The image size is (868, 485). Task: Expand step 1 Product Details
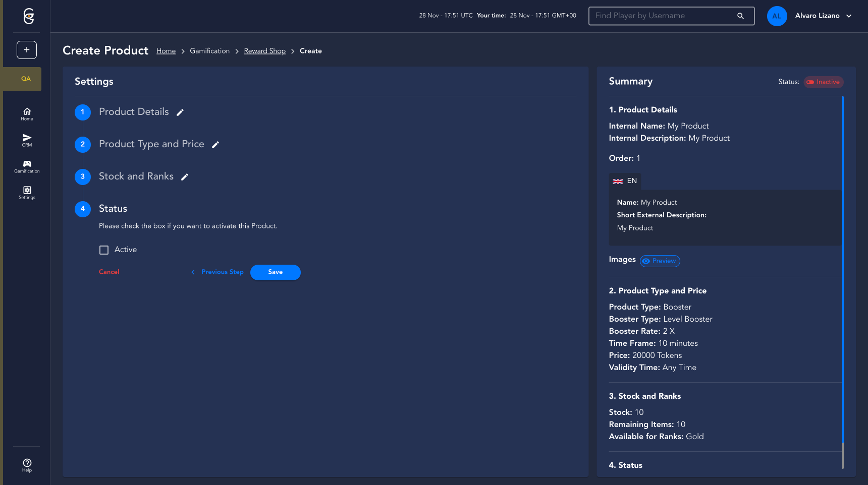coord(134,112)
